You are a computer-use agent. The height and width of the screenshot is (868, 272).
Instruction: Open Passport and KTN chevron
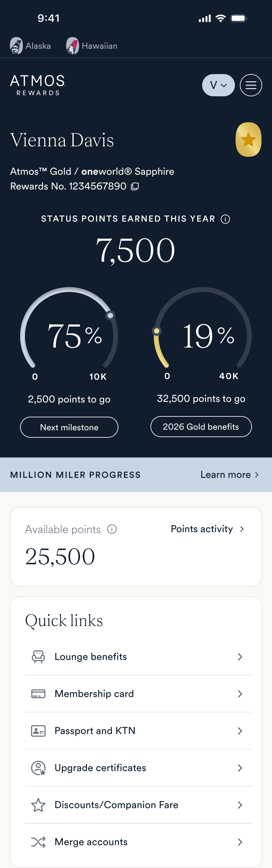pyautogui.click(x=240, y=731)
